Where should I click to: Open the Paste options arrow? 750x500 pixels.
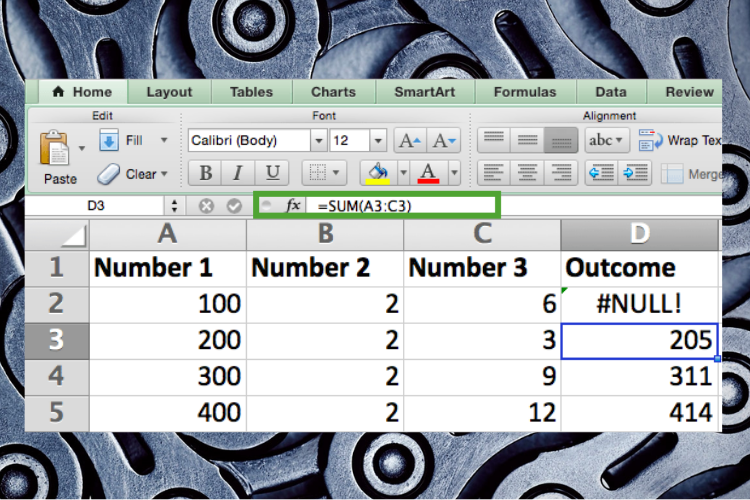pos(82,148)
